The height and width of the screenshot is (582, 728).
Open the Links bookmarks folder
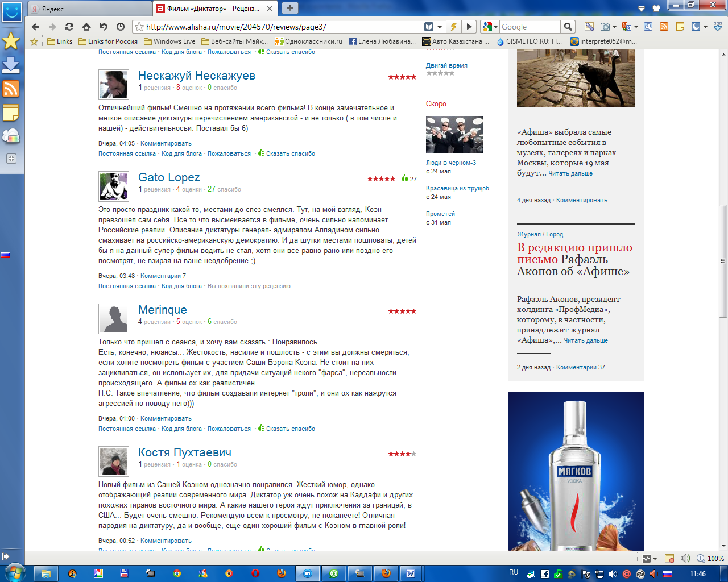[x=60, y=41]
